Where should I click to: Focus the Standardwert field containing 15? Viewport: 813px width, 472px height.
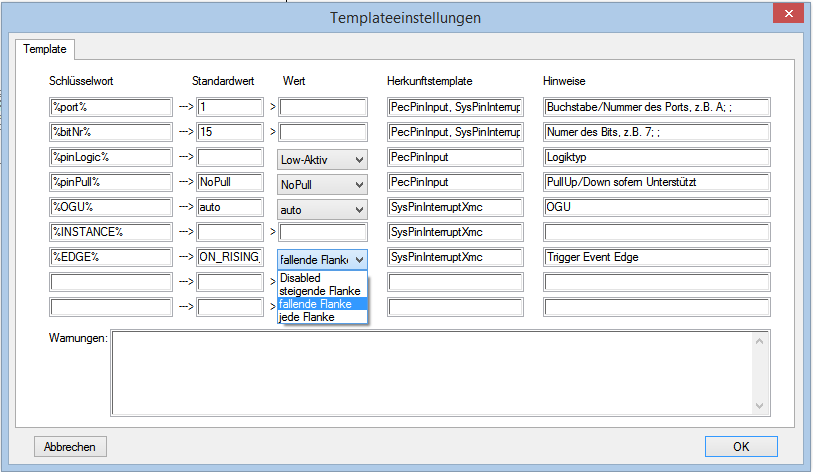tap(229, 132)
